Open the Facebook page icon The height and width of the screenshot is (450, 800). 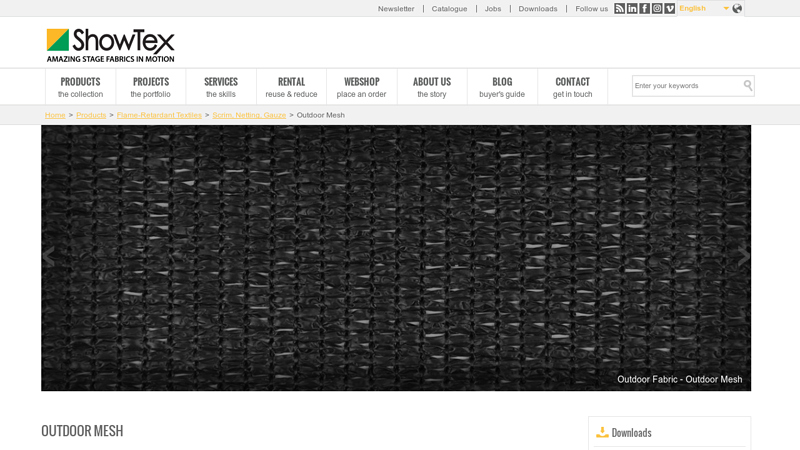[645, 9]
